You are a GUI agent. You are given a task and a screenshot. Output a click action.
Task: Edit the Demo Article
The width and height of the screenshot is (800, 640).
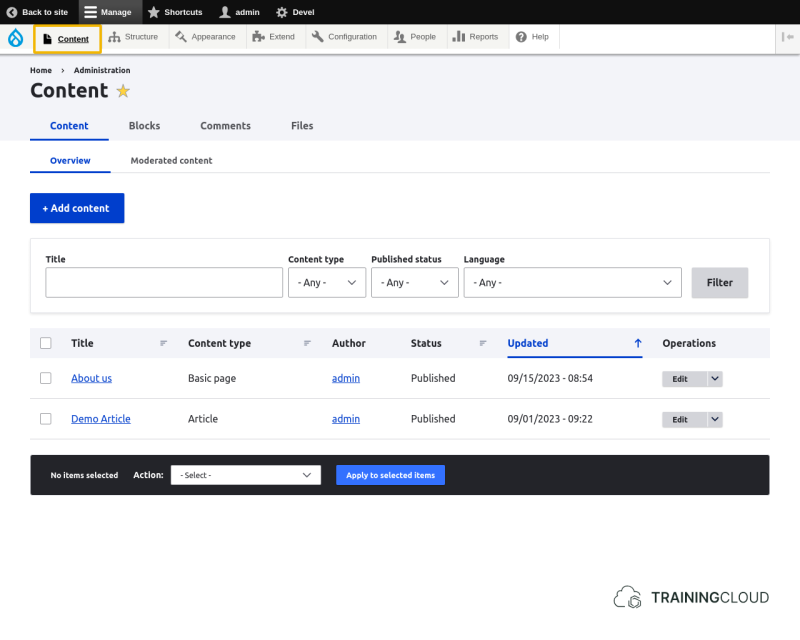click(x=684, y=420)
